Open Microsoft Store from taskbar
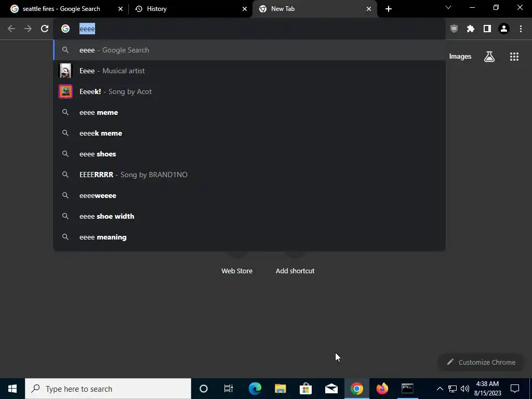532x399 pixels. pos(305,389)
